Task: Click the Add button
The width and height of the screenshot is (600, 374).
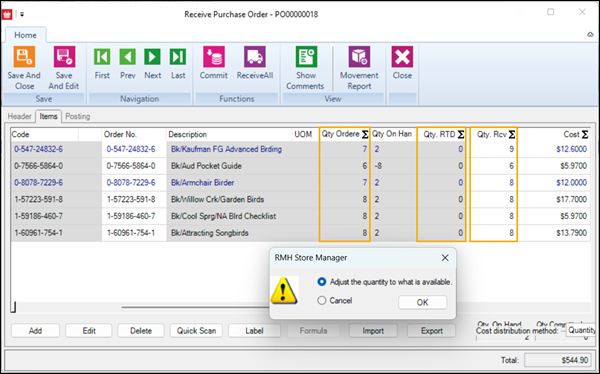Action: pos(36,331)
